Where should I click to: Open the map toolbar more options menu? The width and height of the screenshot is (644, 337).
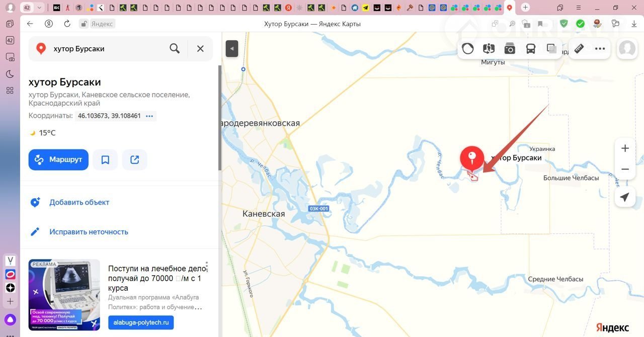(600, 49)
